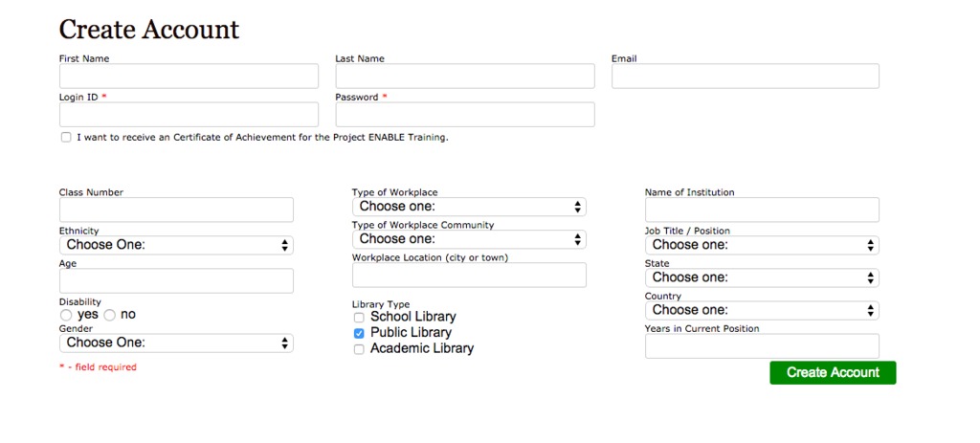Click the Workplace Location input field

pyautogui.click(x=469, y=275)
